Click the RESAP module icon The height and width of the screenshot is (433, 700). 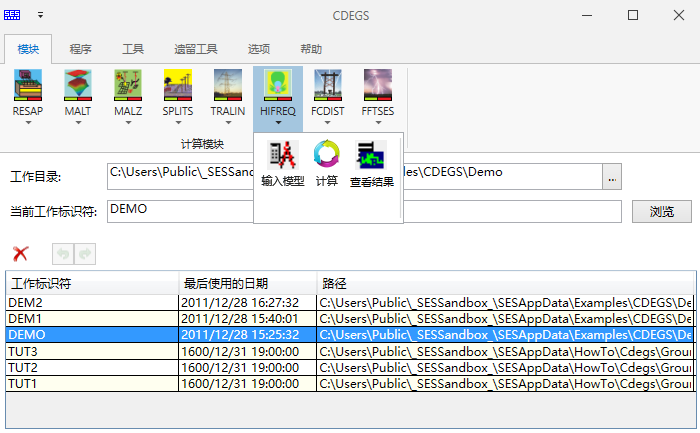coord(27,86)
